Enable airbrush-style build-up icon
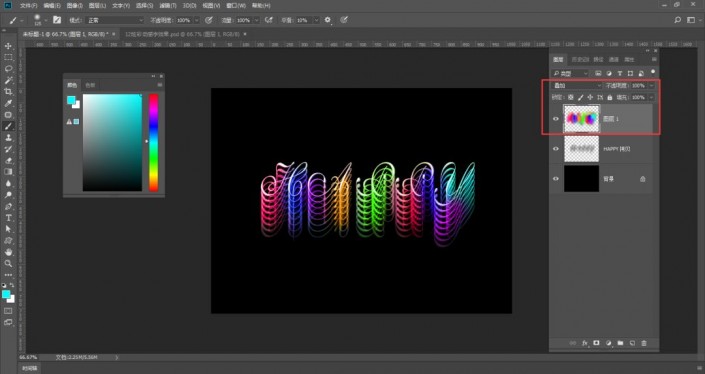This screenshot has height=374, width=705. click(269, 20)
